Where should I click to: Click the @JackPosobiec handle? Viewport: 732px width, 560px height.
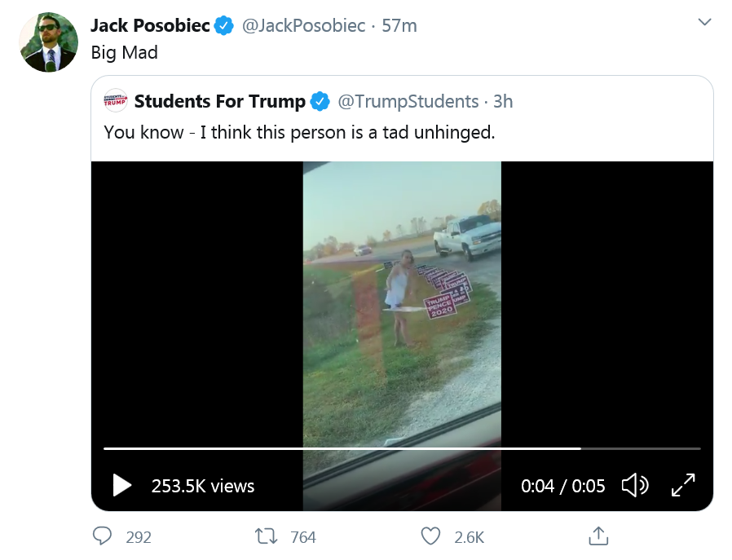click(303, 25)
